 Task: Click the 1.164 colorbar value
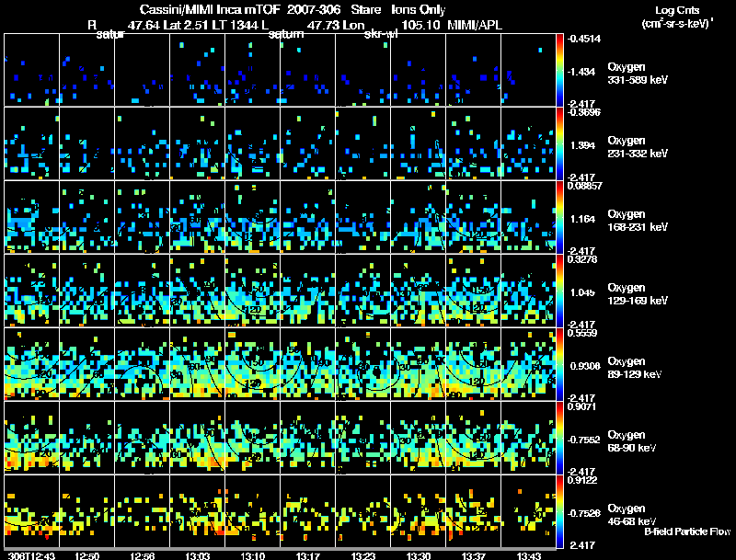click(x=582, y=219)
